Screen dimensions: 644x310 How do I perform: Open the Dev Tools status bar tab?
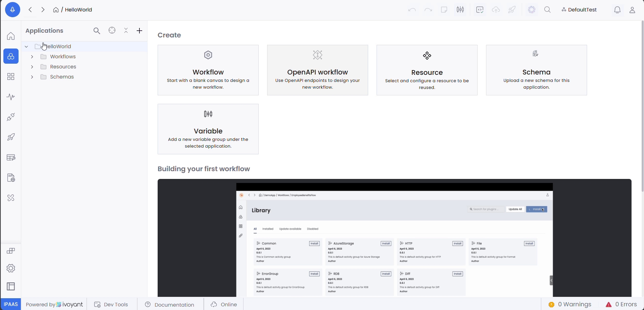pyautogui.click(x=111, y=304)
